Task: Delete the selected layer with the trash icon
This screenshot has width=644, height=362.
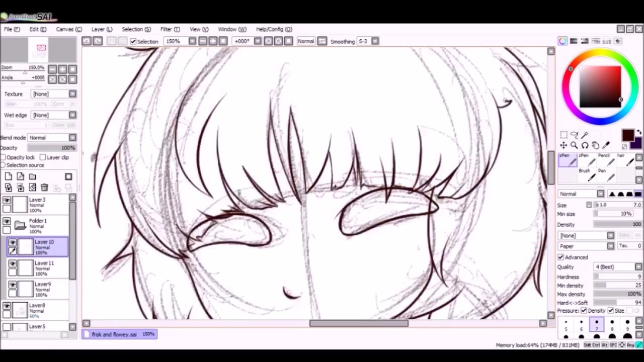Action: [x=44, y=188]
